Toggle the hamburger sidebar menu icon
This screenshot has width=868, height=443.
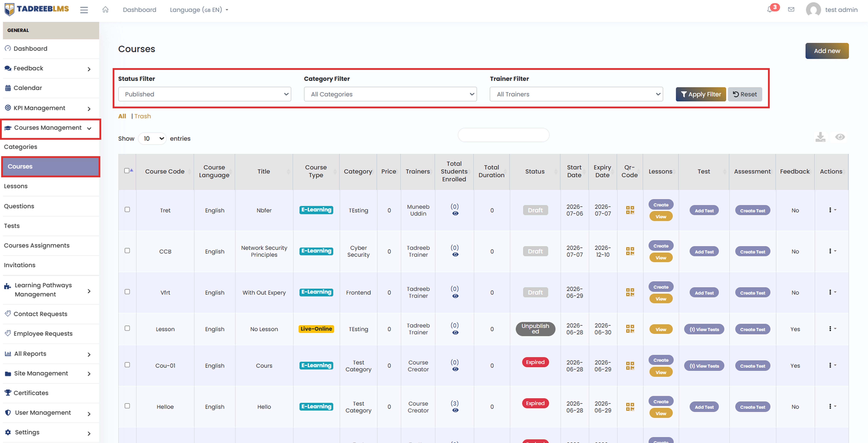84,10
